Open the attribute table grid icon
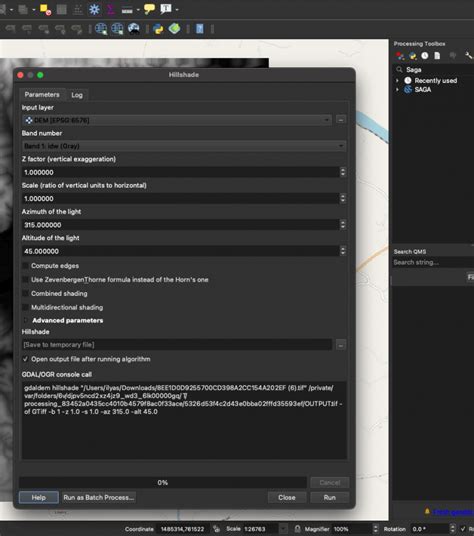The height and width of the screenshot is (536, 474). (x=62, y=9)
